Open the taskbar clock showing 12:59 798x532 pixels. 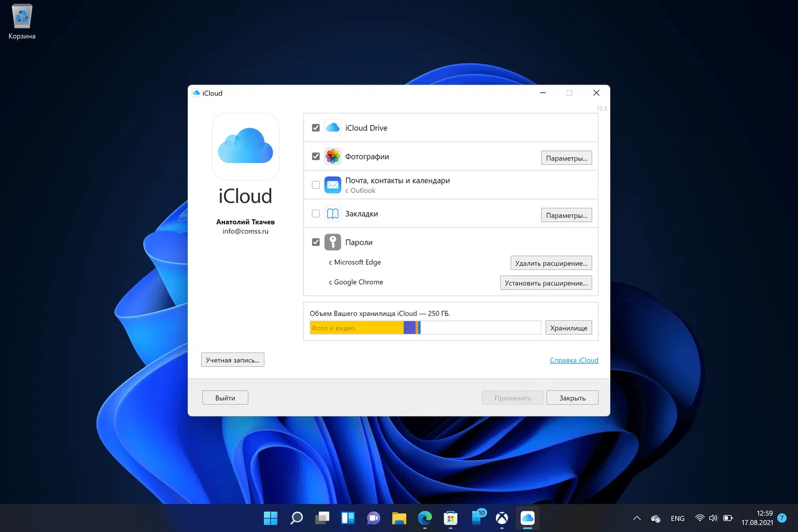757,518
